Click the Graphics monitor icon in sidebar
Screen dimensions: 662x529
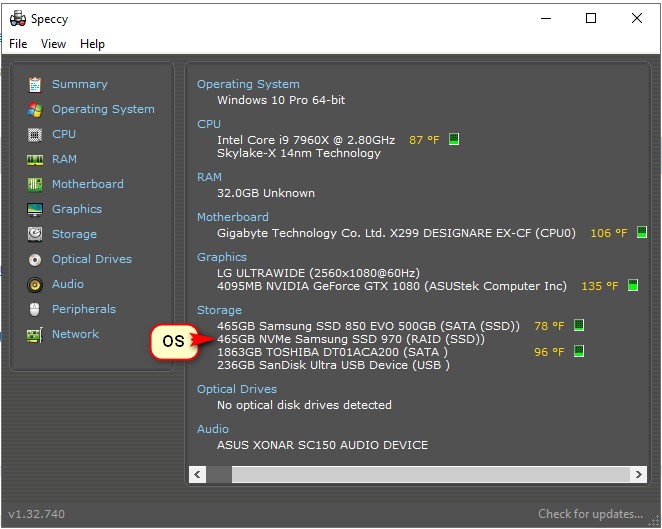point(35,209)
